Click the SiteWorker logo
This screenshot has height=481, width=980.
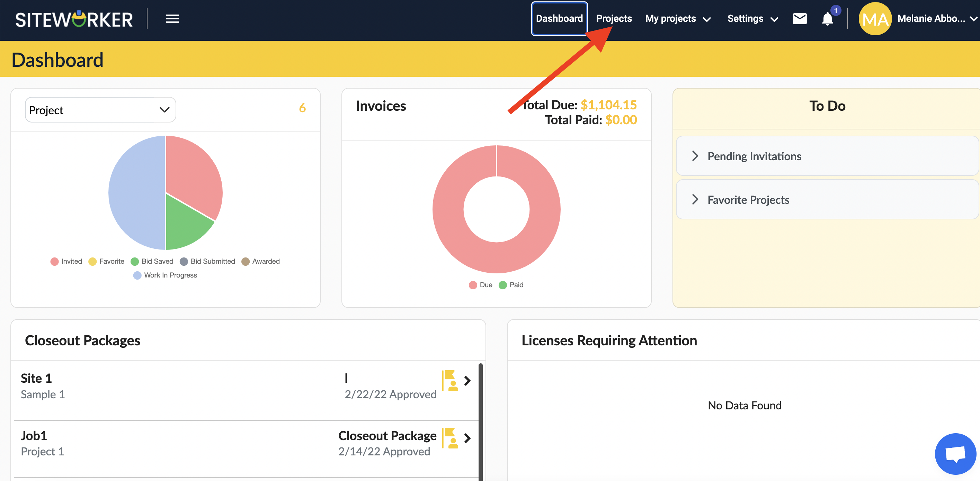(74, 19)
